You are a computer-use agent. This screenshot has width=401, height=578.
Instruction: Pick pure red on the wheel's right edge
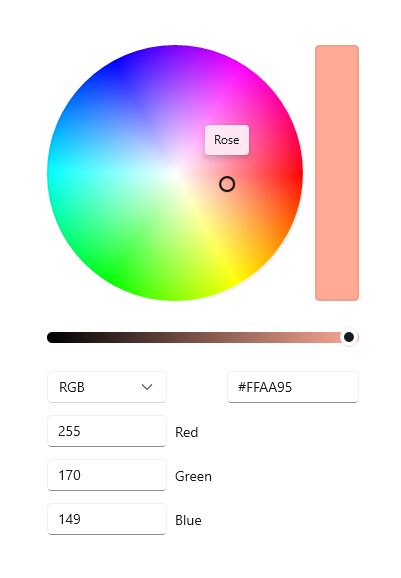click(297, 173)
